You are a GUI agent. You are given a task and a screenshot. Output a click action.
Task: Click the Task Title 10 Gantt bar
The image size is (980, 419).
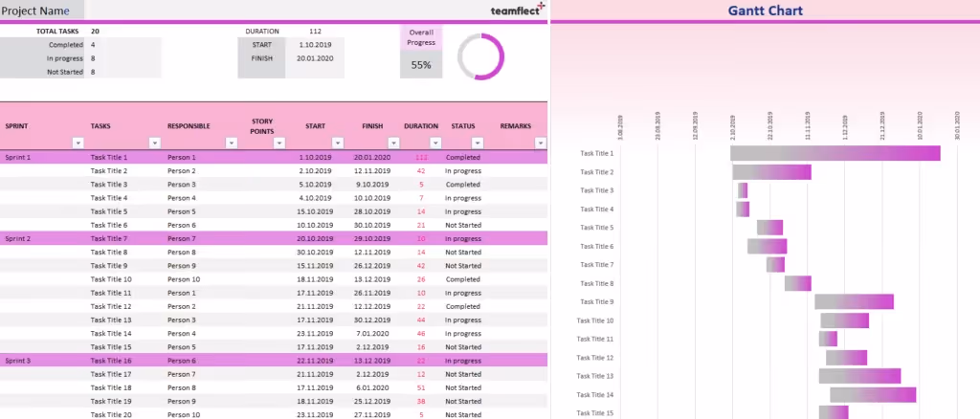[845, 320]
